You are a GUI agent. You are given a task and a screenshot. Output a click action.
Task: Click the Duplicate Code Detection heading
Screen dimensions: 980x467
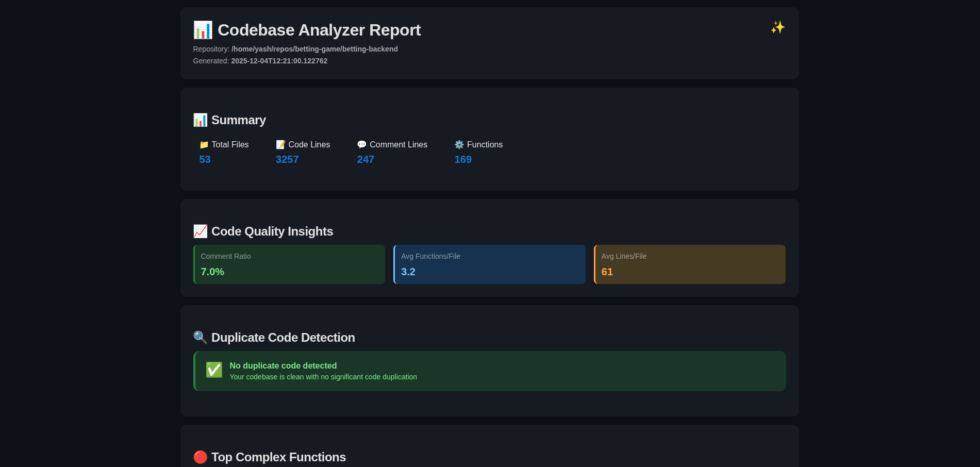tap(283, 338)
